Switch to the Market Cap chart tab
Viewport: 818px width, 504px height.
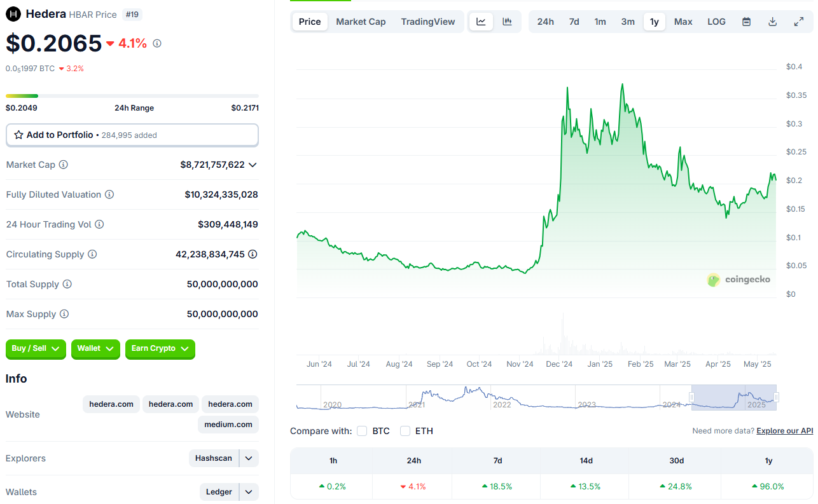pos(361,22)
